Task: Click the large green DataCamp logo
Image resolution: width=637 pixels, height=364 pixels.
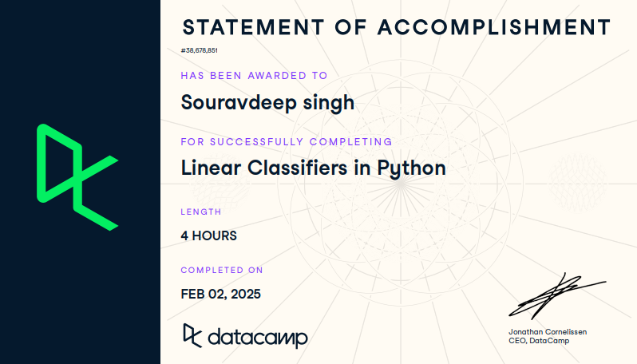Action: tap(77, 177)
